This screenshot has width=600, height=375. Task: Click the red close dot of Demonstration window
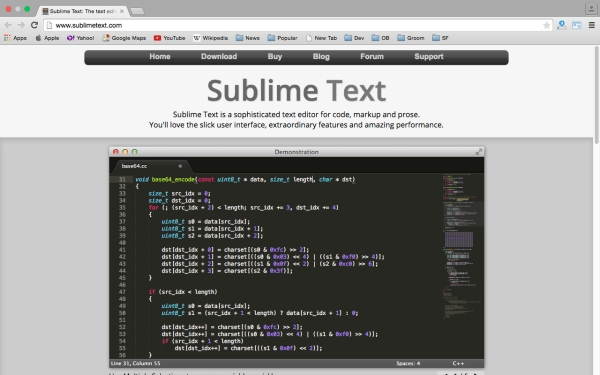click(x=116, y=152)
